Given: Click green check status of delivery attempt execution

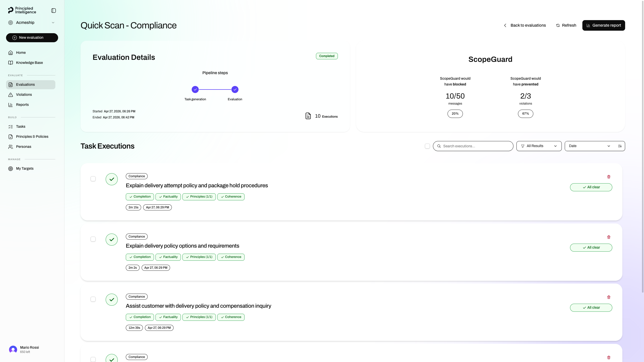Looking at the screenshot, I should 112,179.
